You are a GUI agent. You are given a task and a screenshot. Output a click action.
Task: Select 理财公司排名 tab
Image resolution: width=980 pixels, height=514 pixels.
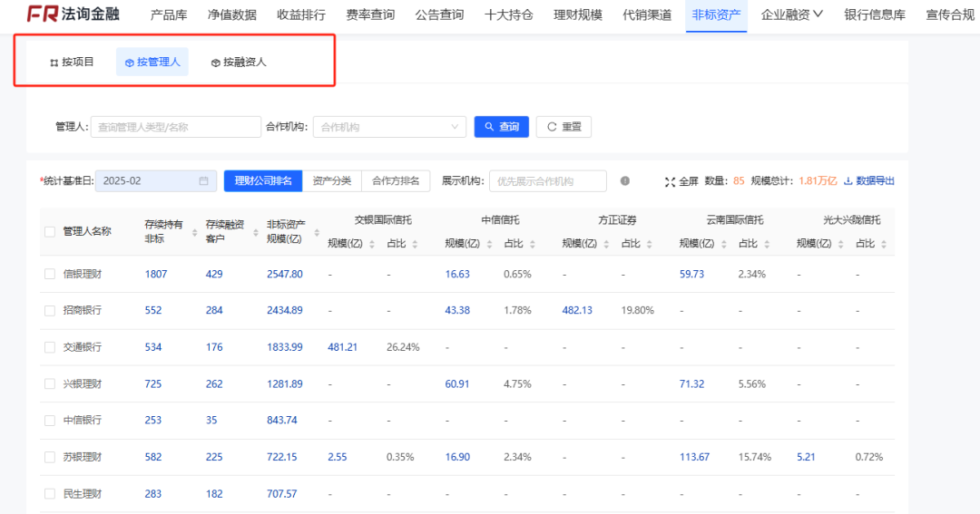click(263, 181)
